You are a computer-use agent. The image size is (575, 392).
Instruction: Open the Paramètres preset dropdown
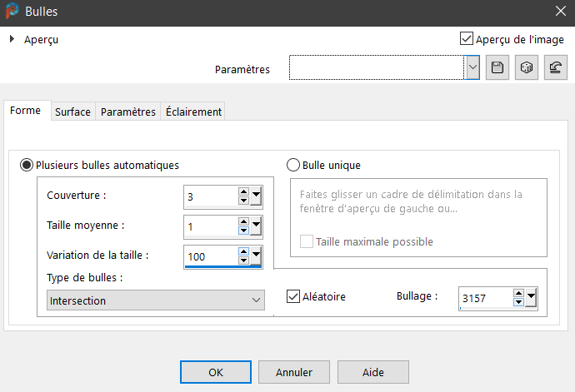(472, 69)
